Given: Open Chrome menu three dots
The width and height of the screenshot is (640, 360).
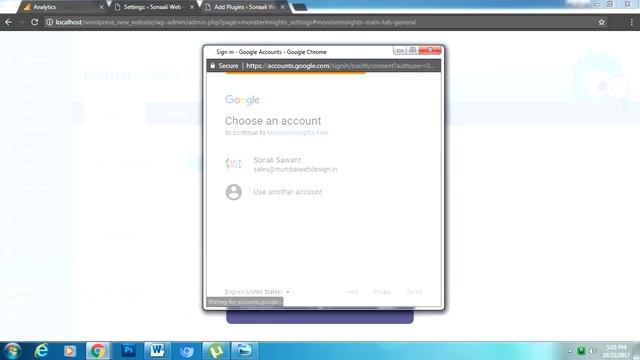Looking at the screenshot, I should 631,22.
